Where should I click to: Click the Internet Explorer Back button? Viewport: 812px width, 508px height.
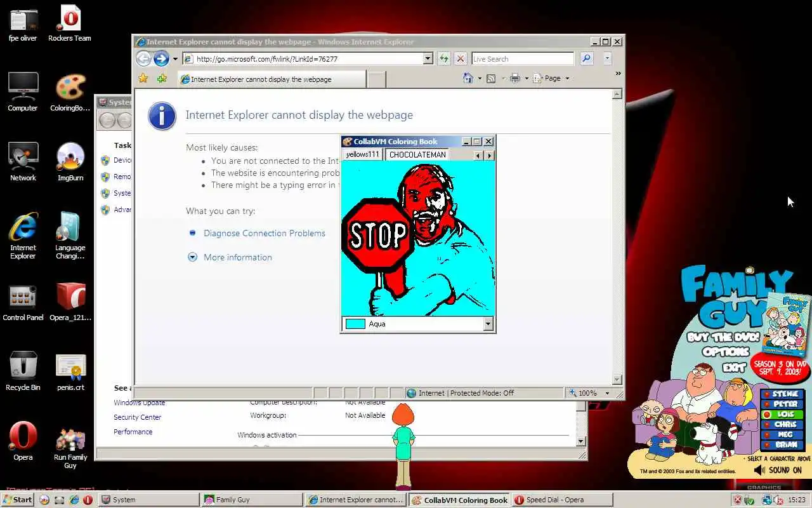144,59
